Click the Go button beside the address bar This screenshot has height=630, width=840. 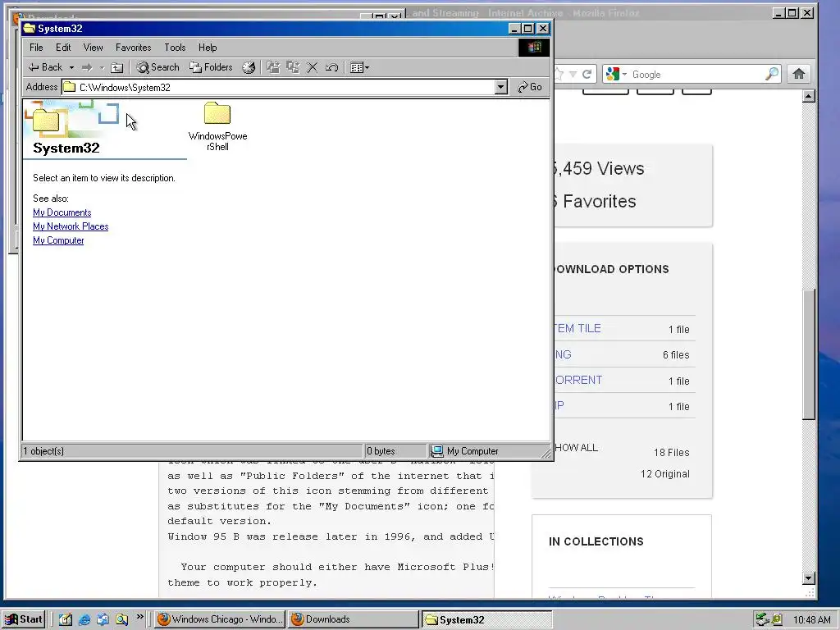tap(530, 87)
